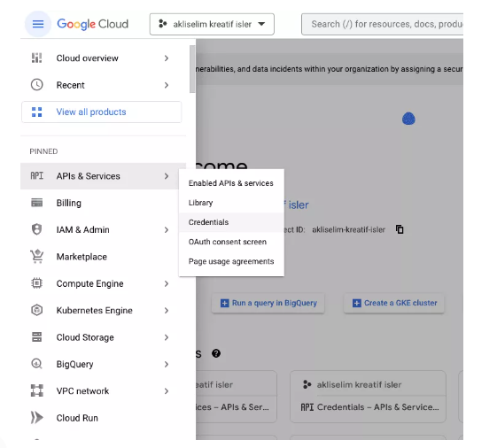
Task: Expand the Cloud overview submenu chevron
Action: 167,58
